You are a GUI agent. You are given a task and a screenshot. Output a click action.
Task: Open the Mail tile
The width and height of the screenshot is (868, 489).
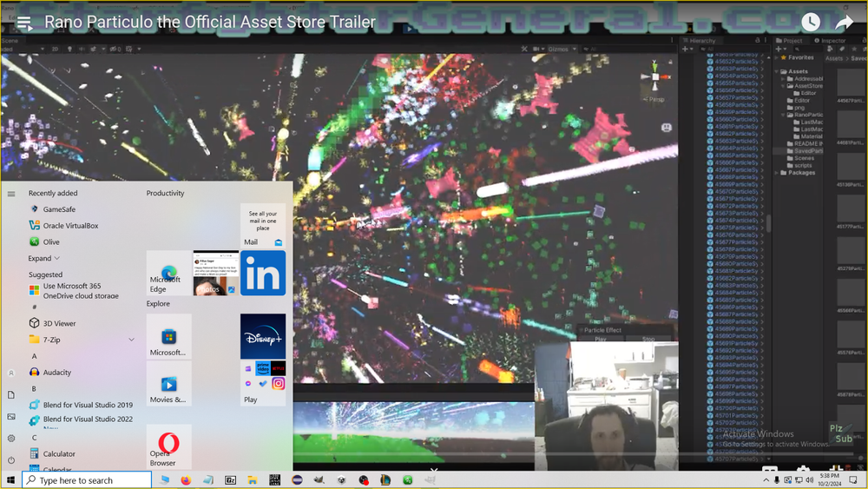(x=263, y=226)
